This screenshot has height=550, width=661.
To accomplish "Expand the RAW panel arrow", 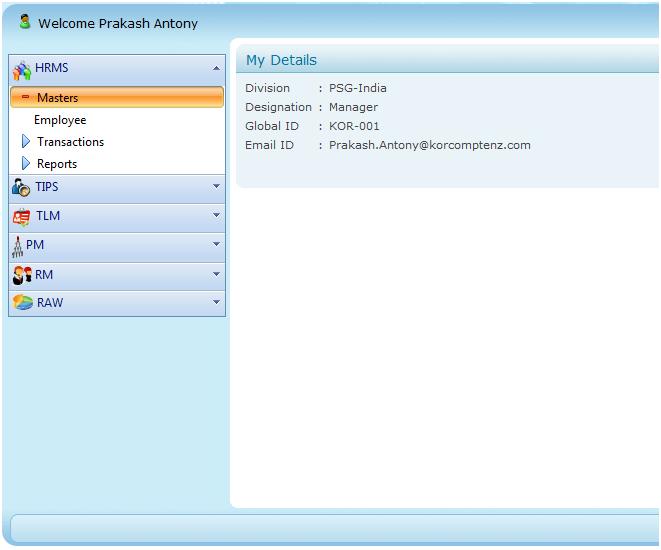I will pos(216,302).
